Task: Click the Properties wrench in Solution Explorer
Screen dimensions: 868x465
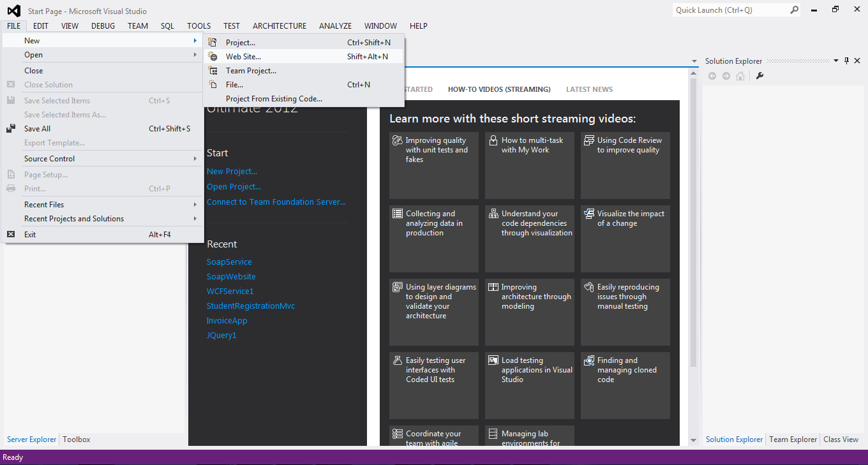Action: 759,76
